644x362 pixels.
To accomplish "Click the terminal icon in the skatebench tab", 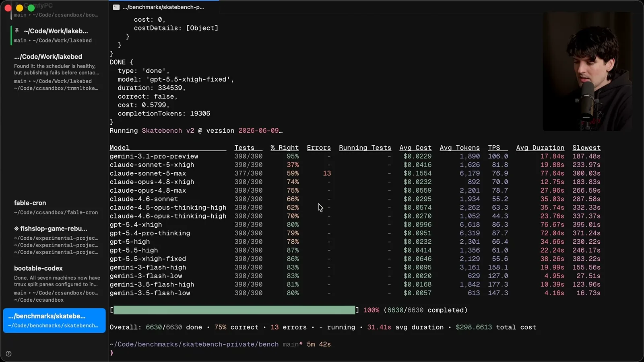I will 116,7.
